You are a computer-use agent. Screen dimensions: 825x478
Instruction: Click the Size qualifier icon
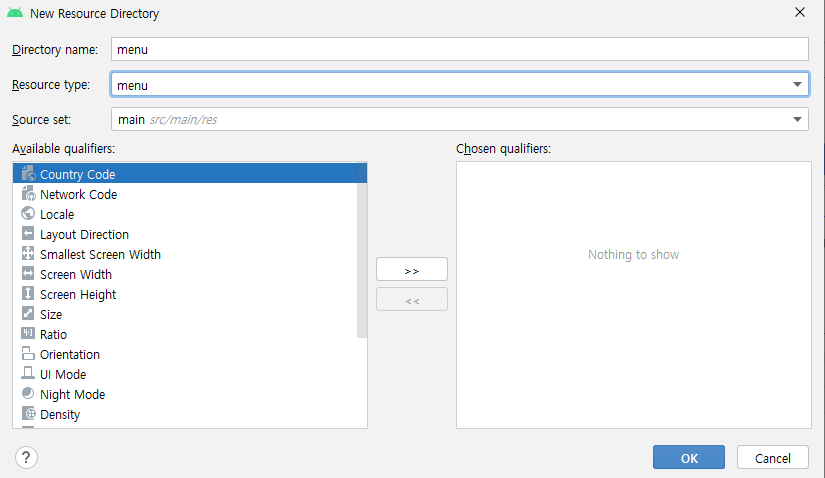(x=28, y=313)
